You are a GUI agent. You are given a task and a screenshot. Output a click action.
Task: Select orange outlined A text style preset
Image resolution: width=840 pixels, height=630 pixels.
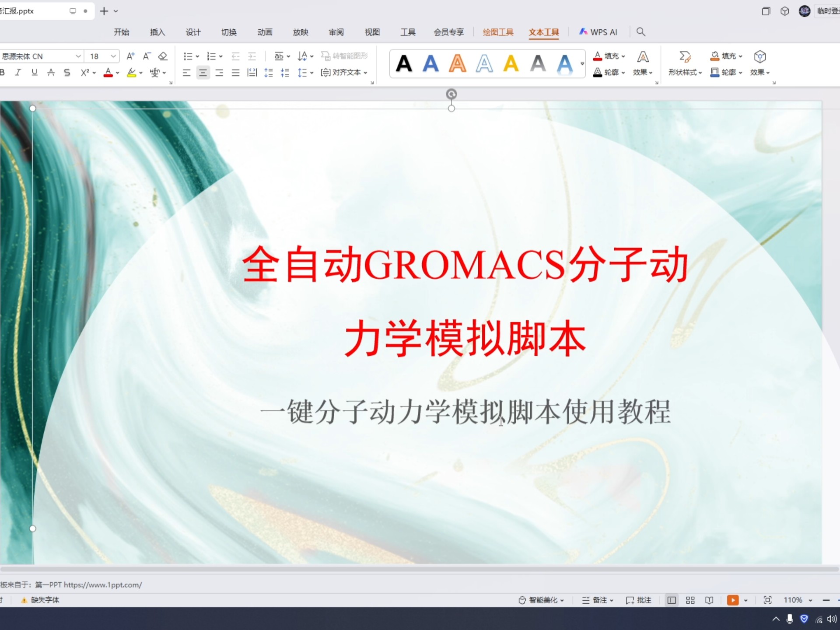458,64
